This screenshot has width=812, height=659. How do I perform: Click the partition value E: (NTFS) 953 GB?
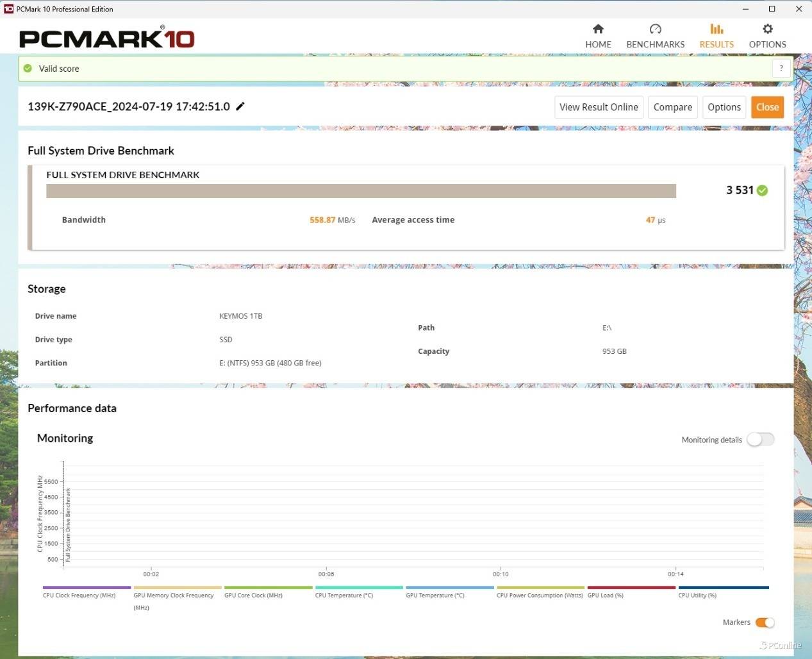pyautogui.click(x=270, y=363)
